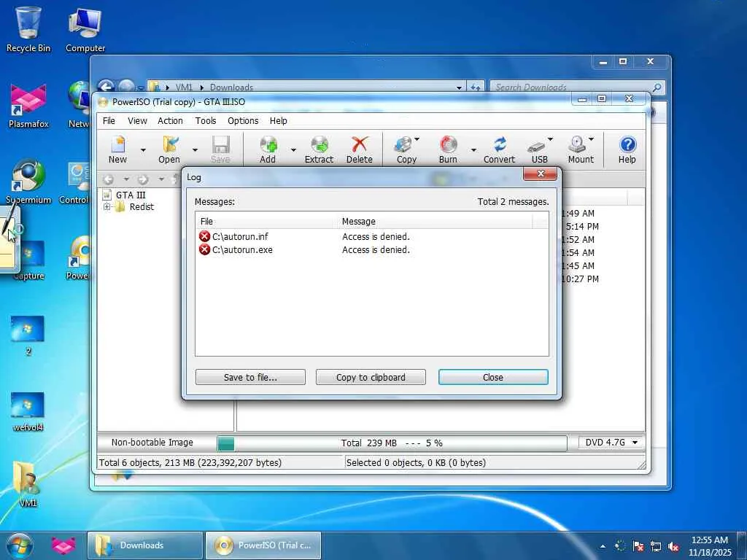Click the muted volume tray icon
The height and width of the screenshot is (560, 747).
point(673,545)
